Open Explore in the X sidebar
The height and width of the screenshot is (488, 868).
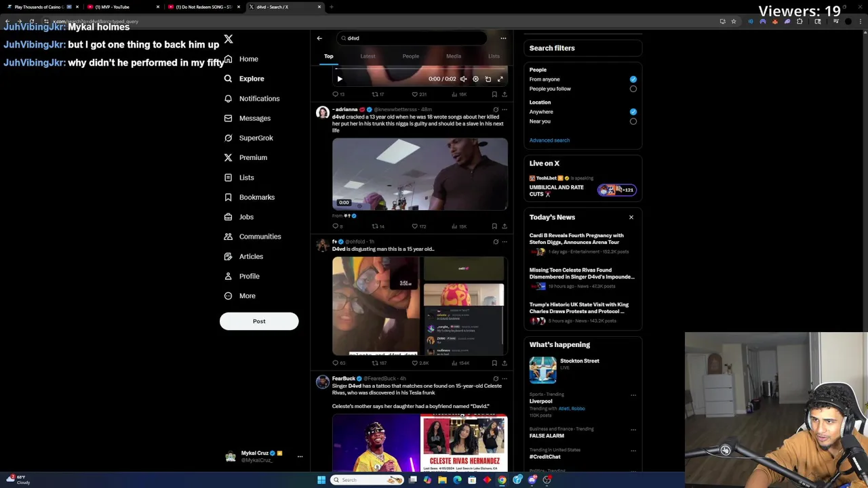[244, 79]
